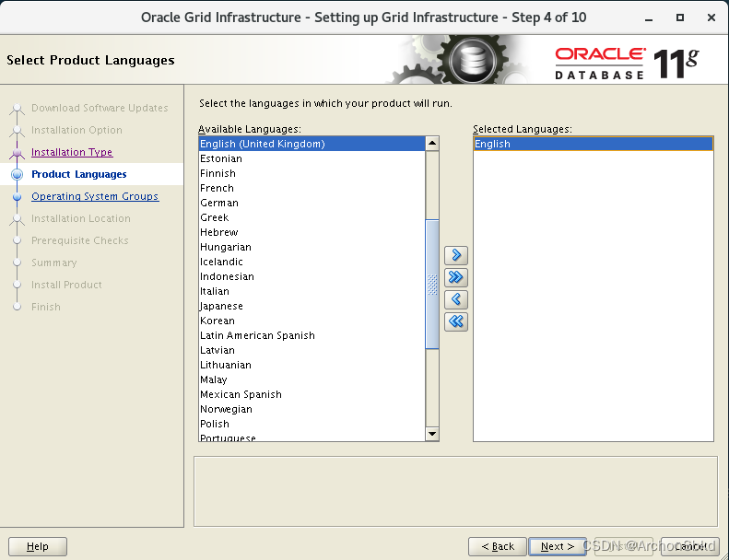Select Hungarian in available languages

point(312,247)
